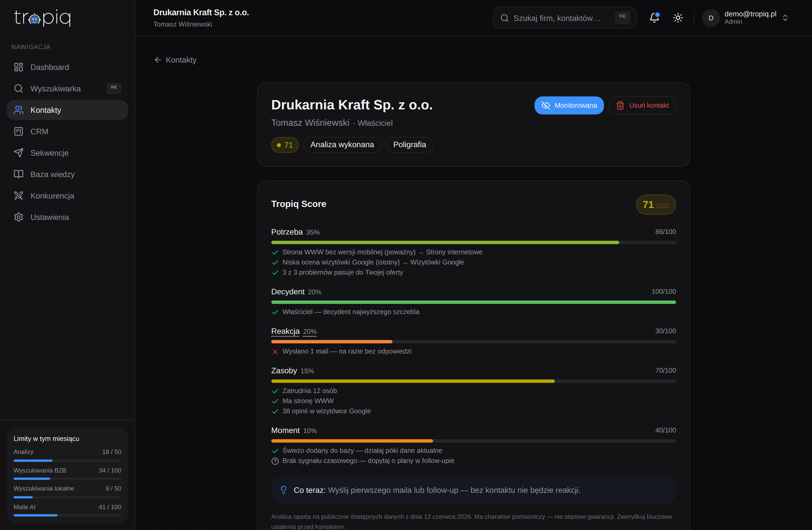This screenshot has width=812, height=530.
Task: Click the "Wyszukiwania B2B" limit label
Action: (40, 470)
